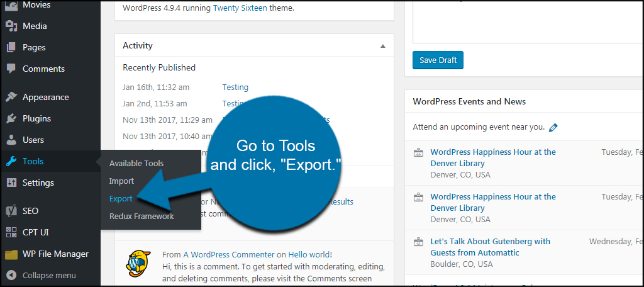Click the Appearance paintbrush icon
This screenshot has width=644, height=287.
[11, 97]
